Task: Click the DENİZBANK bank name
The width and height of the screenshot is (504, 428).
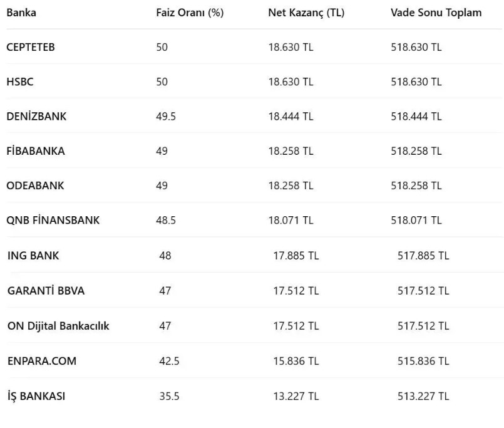Action: pos(36,116)
